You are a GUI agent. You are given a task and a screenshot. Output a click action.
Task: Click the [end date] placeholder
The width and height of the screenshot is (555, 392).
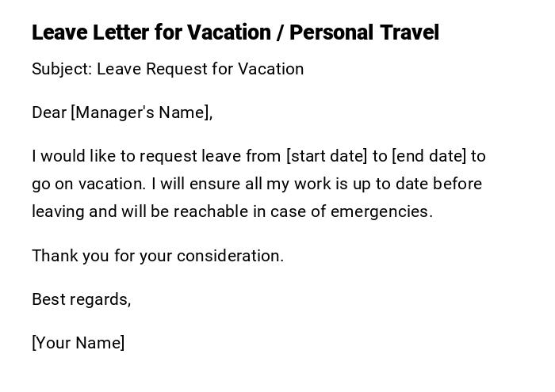[429, 156]
